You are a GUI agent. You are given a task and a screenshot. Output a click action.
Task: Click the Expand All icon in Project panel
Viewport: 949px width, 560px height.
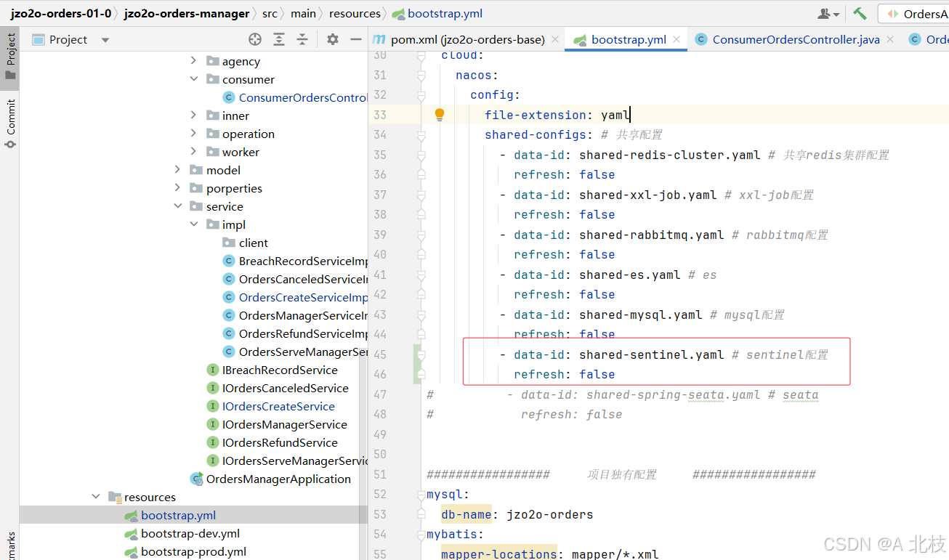(x=279, y=39)
